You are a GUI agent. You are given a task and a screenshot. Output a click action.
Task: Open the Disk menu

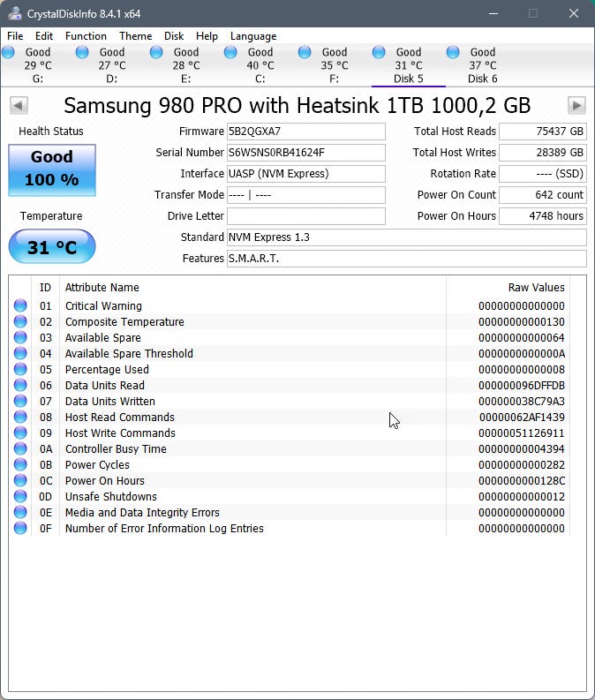[x=174, y=36]
